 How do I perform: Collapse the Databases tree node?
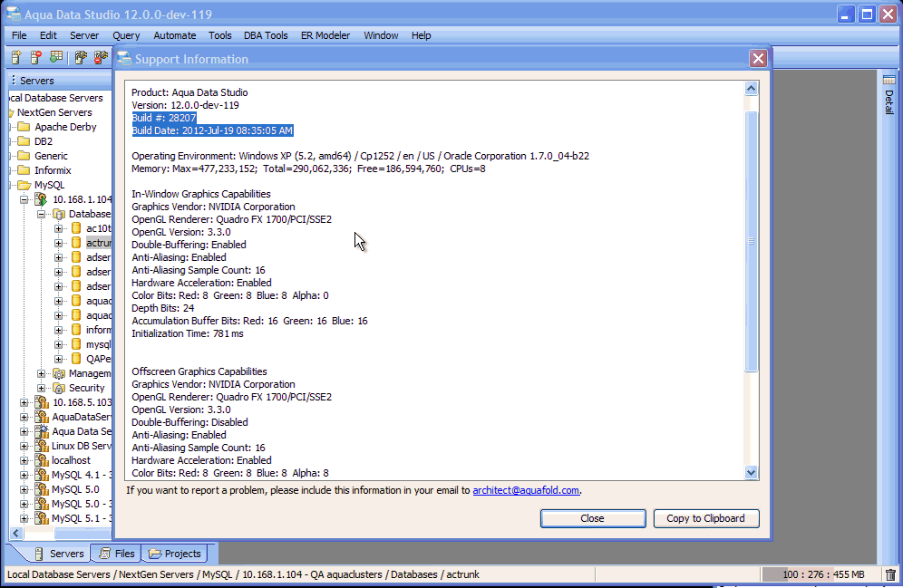click(x=42, y=214)
